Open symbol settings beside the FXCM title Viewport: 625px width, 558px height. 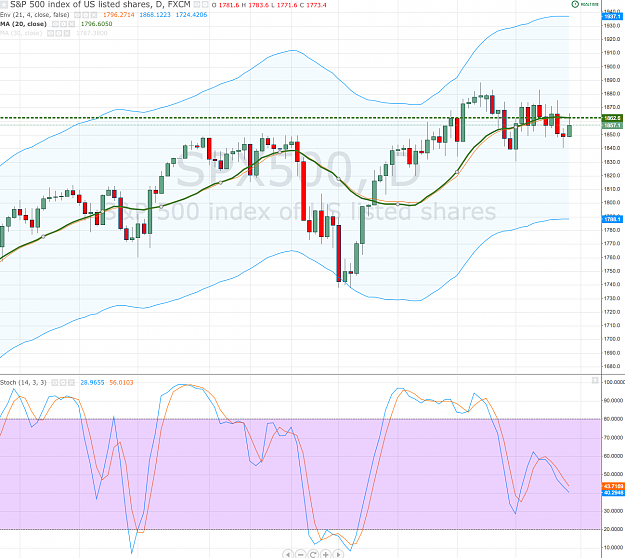pos(205,5)
